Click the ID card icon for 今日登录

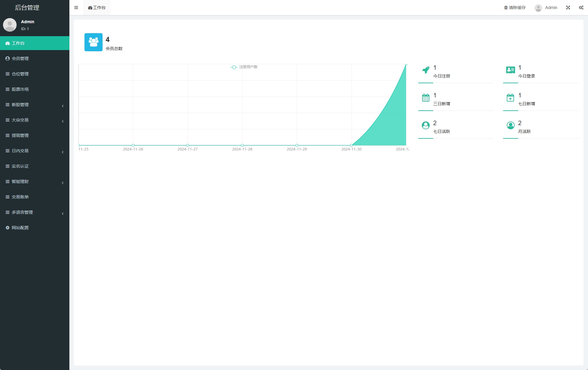click(x=510, y=70)
